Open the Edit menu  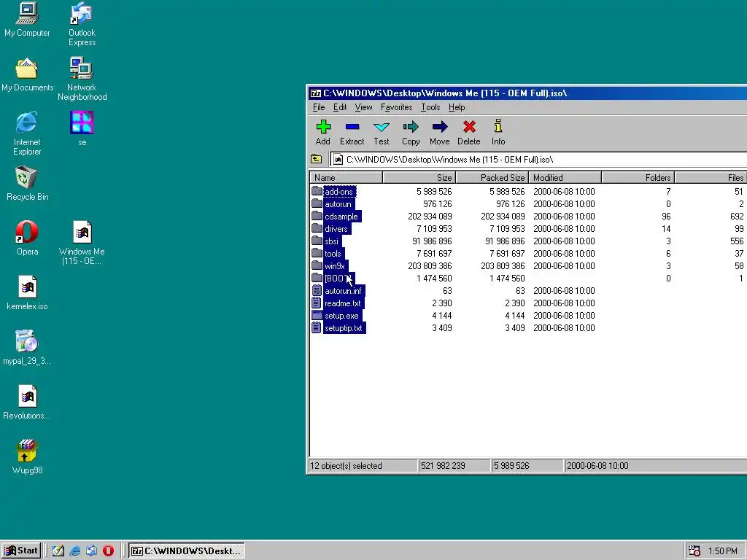[340, 107]
